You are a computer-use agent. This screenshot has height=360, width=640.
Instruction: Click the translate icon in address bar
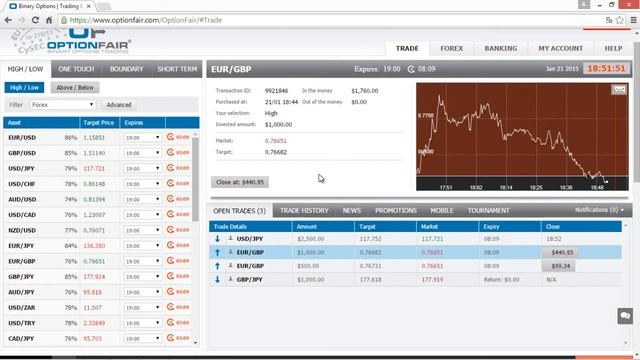[609, 20]
